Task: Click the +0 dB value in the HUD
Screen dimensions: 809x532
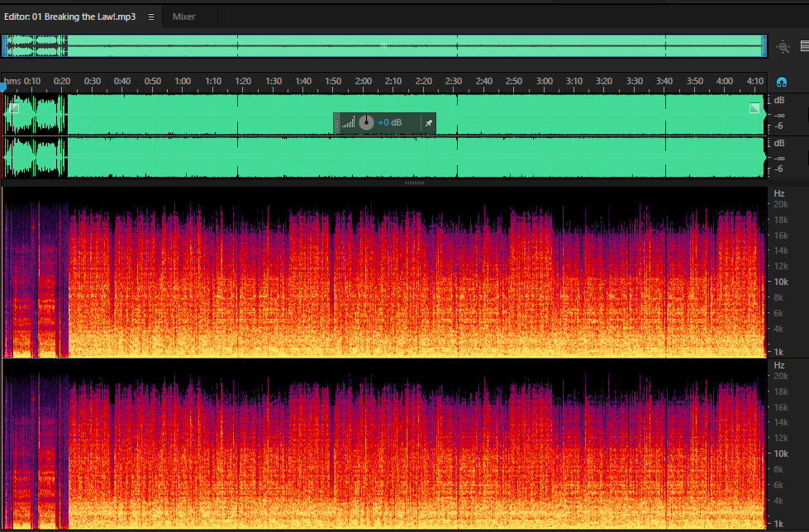Action: click(x=389, y=122)
